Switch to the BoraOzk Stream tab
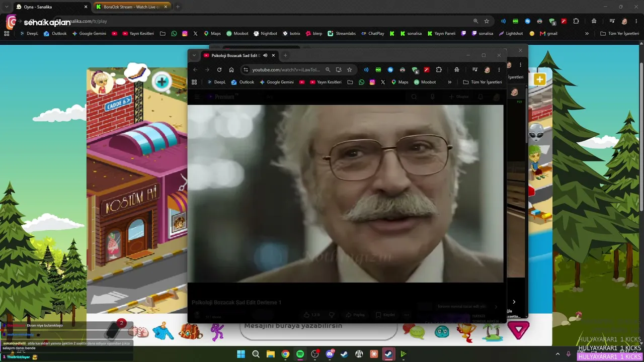 tap(131, 7)
